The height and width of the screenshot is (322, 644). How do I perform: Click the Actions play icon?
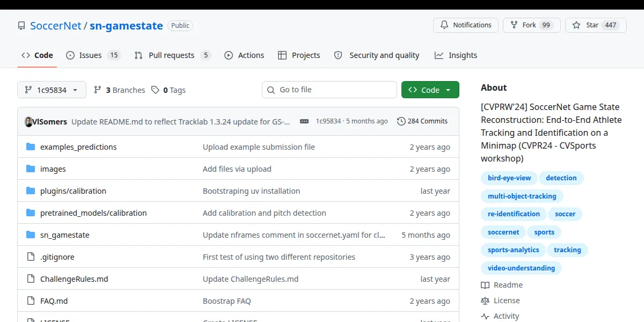229,55
